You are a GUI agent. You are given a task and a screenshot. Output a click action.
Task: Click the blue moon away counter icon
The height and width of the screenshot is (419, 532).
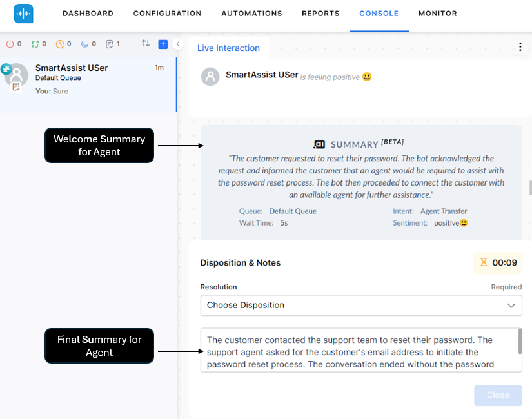(x=84, y=44)
